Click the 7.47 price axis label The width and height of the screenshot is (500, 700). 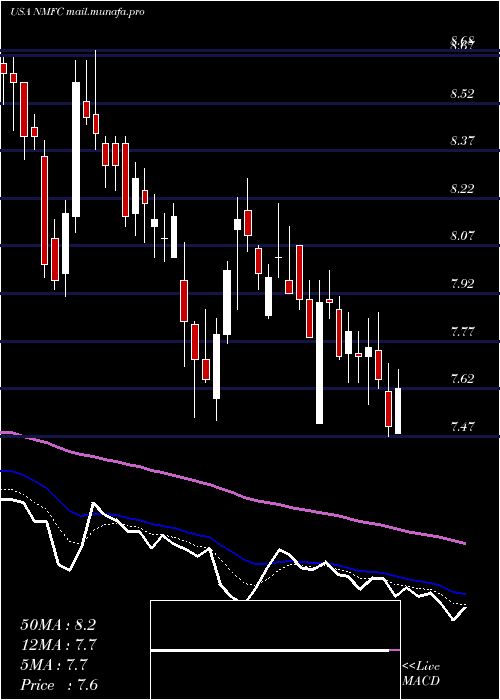coord(462,427)
